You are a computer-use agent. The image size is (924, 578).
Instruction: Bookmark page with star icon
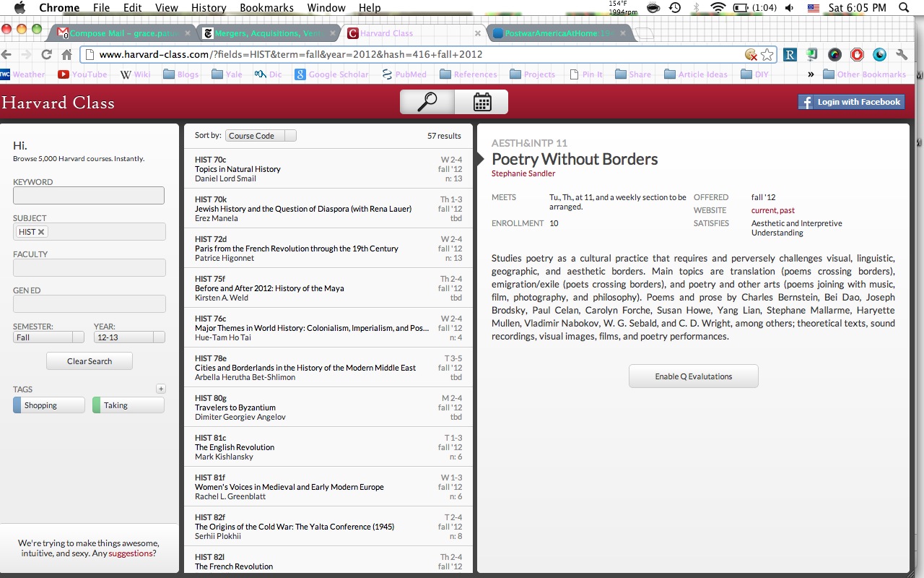[767, 54]
